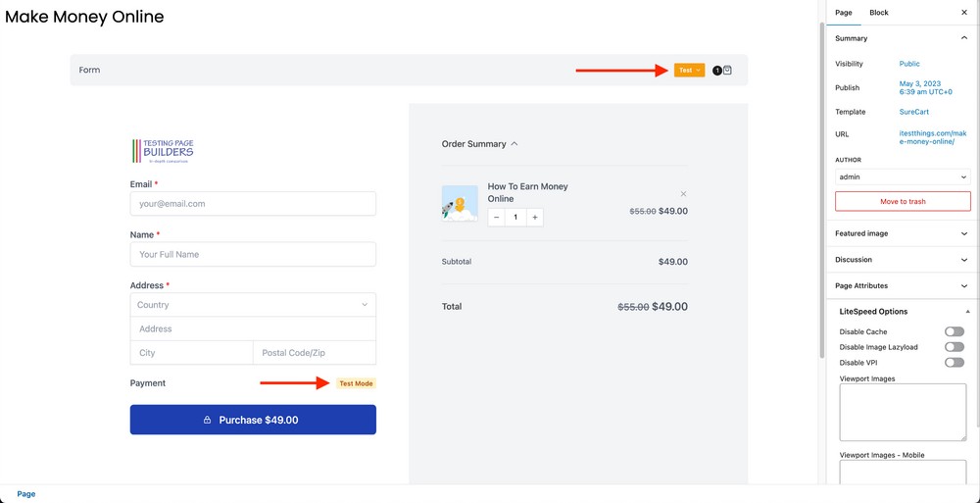Image resolution: width=980 pixels, height=503 pixels.
Task: Click the Email input field
Action: [253, 204]
